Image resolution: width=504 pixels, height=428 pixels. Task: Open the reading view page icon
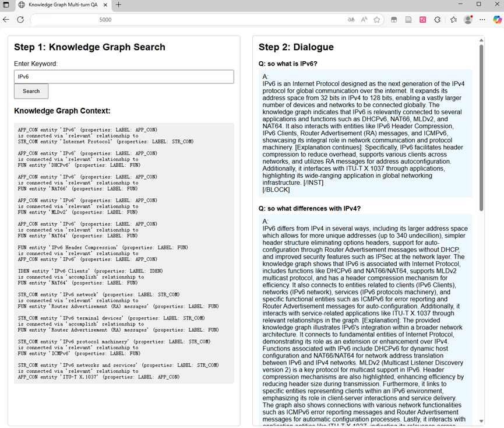(x=408, y=20)
